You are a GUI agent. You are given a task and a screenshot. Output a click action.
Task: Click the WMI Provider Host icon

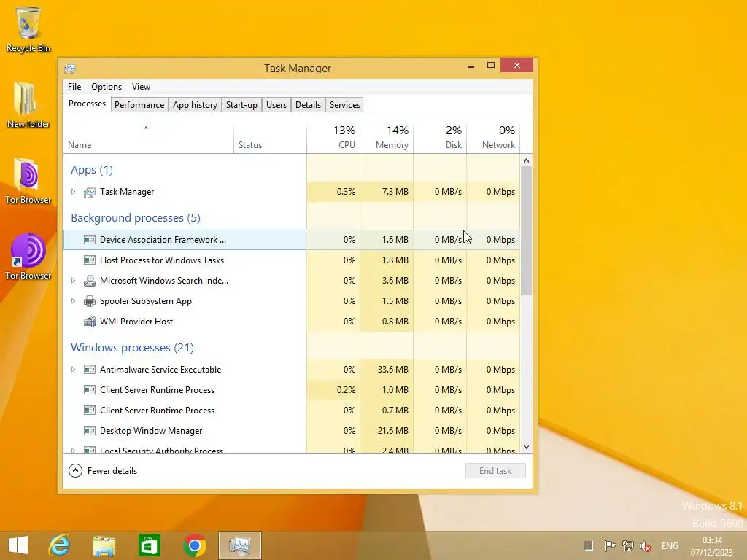(89, 322)
